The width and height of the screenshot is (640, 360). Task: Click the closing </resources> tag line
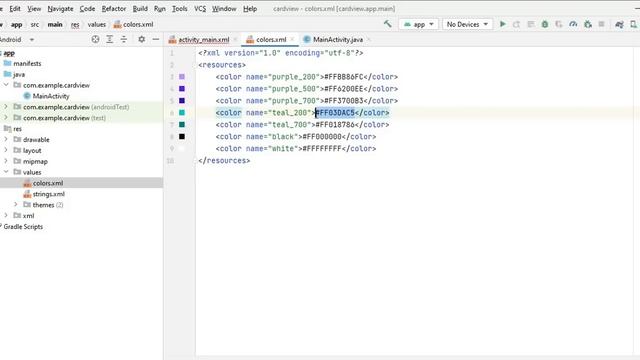coord(224,160)
